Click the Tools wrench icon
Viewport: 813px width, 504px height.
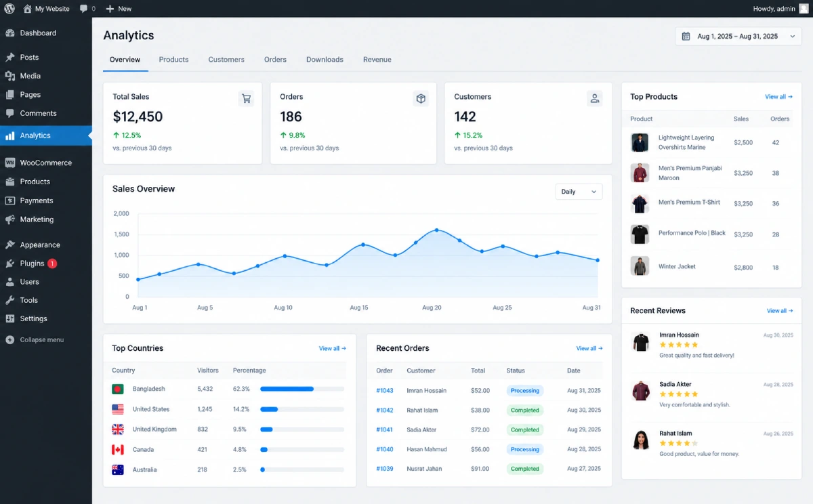(x=9, y=300)
